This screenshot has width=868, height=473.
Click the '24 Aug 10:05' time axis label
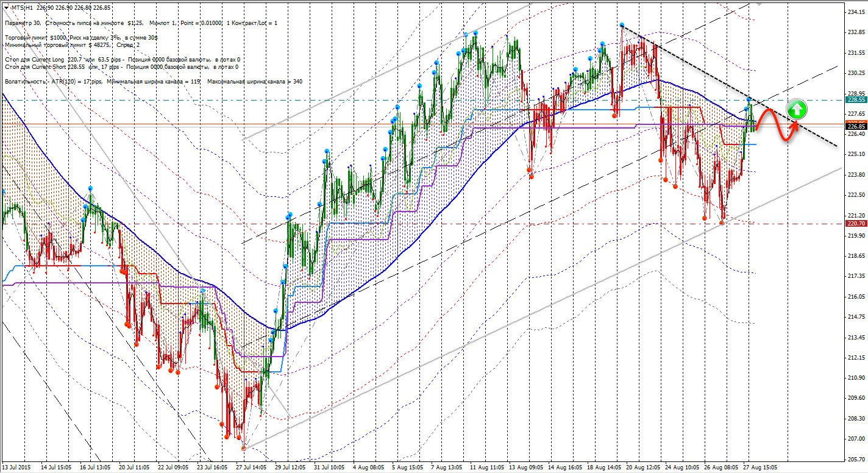tap(681, 467)
